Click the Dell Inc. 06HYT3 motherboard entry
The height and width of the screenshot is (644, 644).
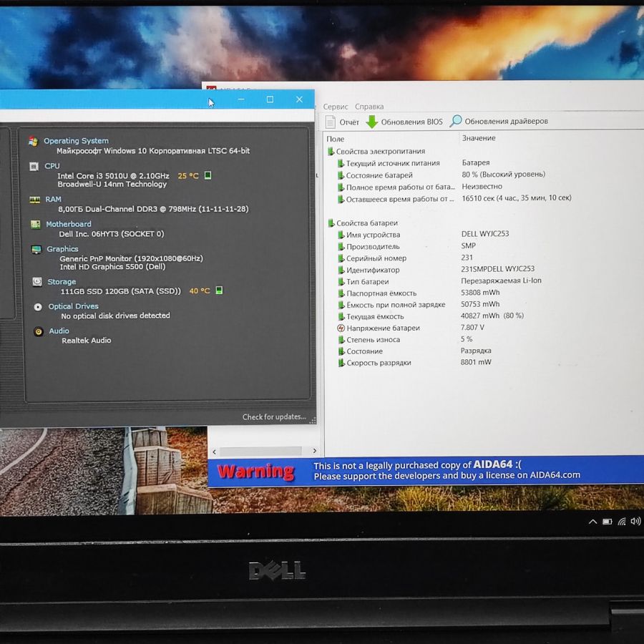point(112,234)
